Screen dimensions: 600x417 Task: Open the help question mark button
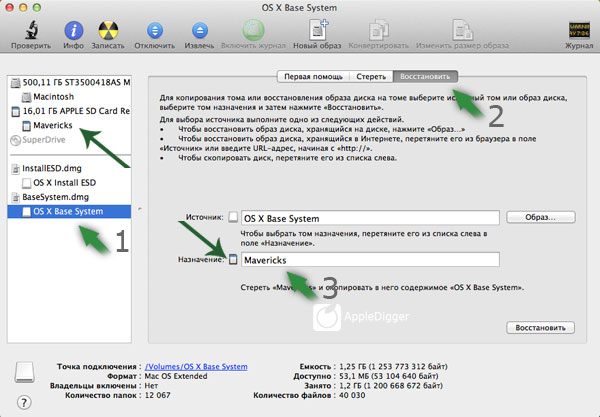(23, 400)
